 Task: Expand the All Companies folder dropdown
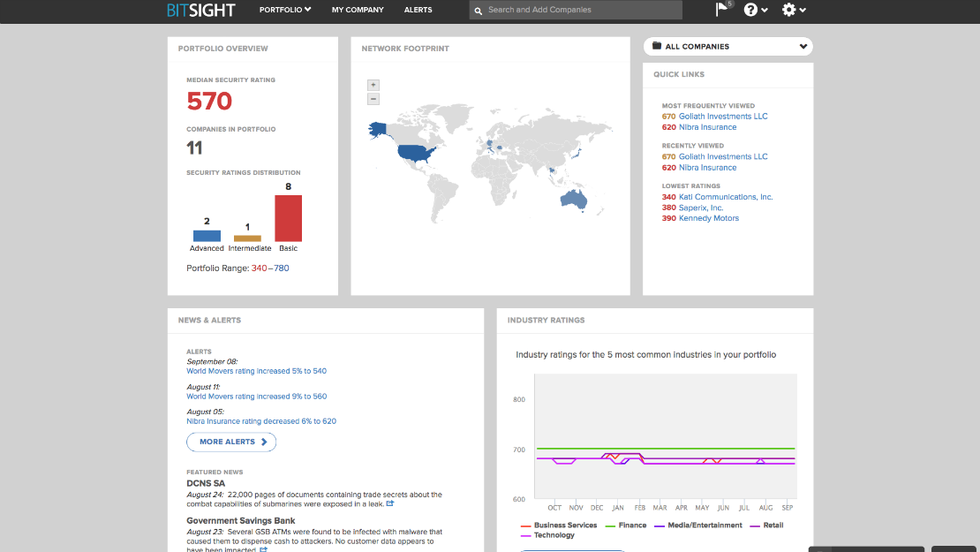pos(728,46)
